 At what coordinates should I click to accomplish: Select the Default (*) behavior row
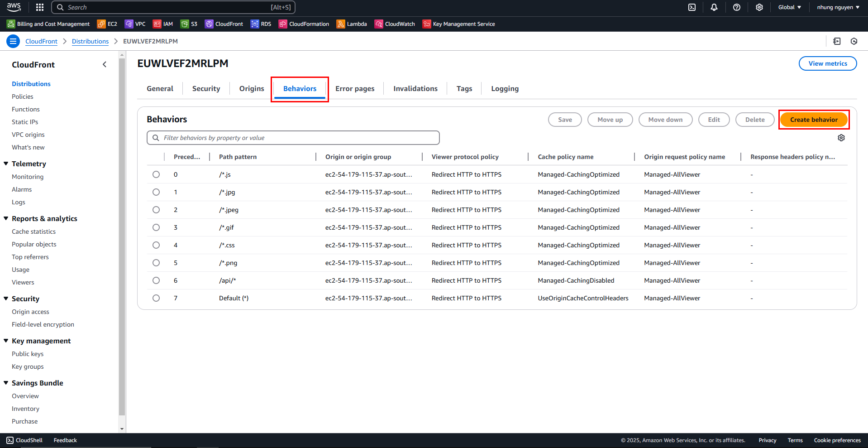pyautogui.click(x=156, y=298)
